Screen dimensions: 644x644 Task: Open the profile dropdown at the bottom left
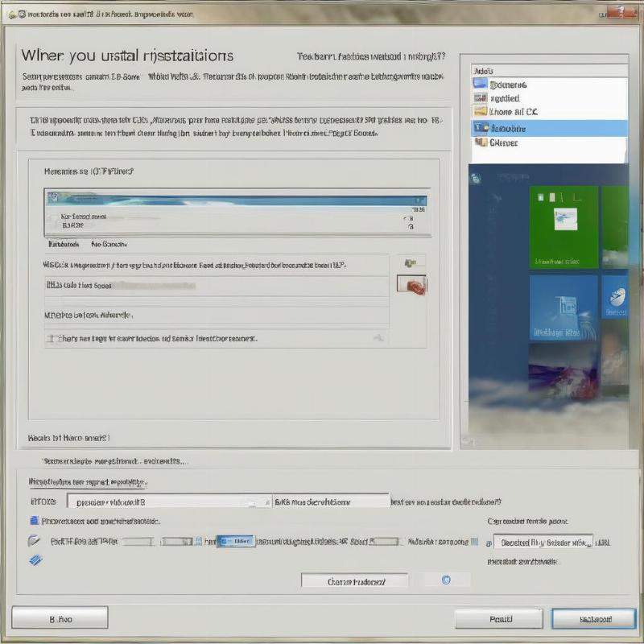pyautogui.click(x=161, y=502)
